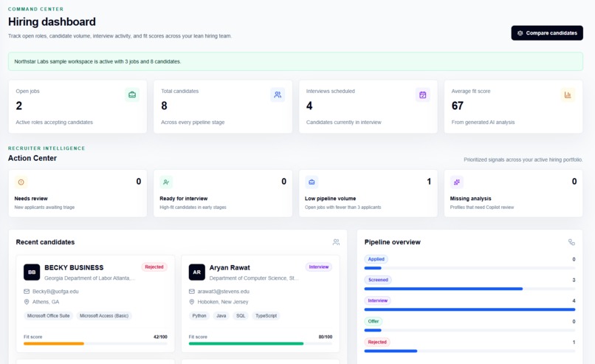Click the 42/100 fit score value
This screenshot has height=364, width=595.
tap(160, 337)
